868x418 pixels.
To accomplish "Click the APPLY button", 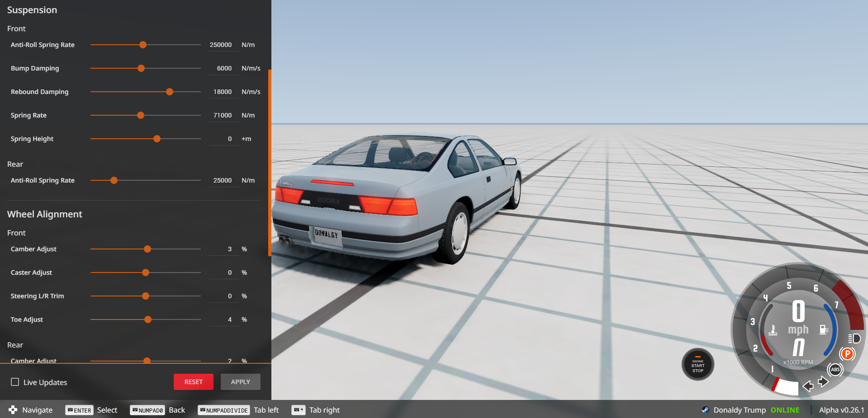I will point(241,382).
